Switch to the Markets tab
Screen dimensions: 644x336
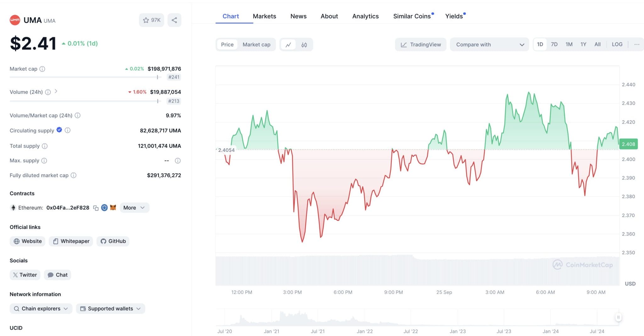[x=264, y=16]
